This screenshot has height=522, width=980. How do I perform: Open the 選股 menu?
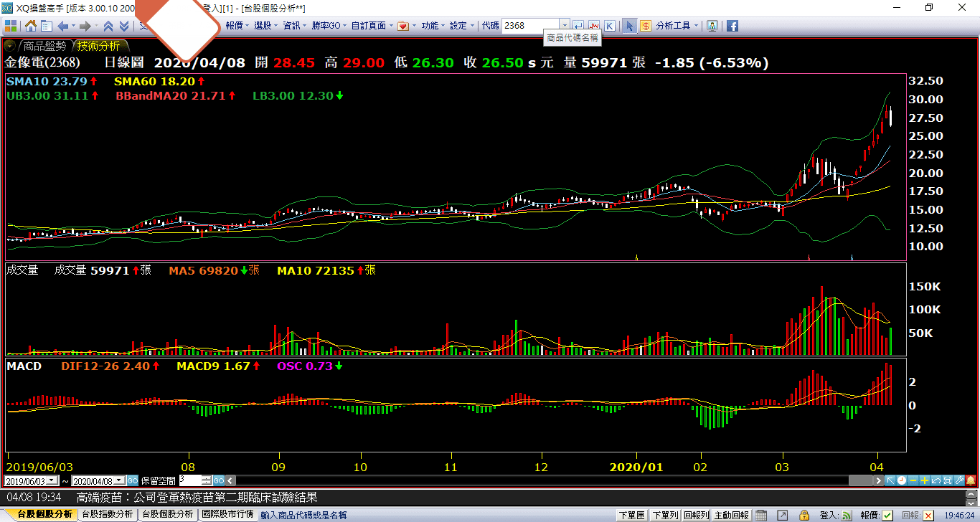(263, 26)
